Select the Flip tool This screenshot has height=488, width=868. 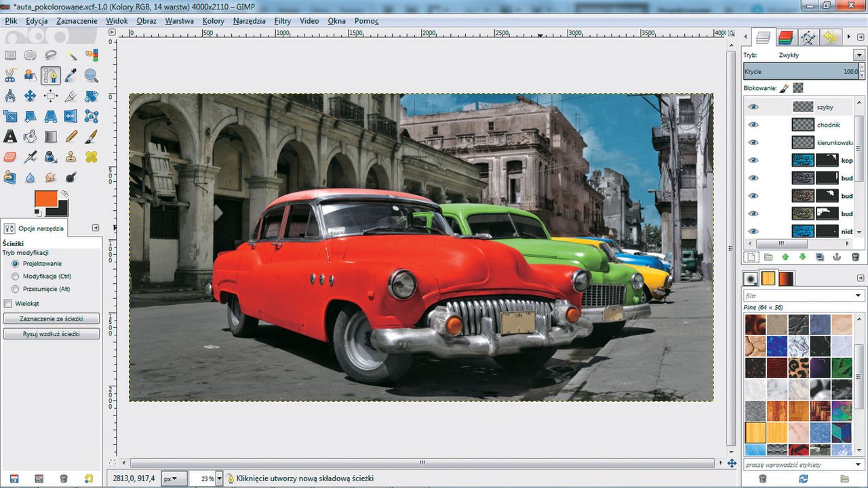[71, 116]
